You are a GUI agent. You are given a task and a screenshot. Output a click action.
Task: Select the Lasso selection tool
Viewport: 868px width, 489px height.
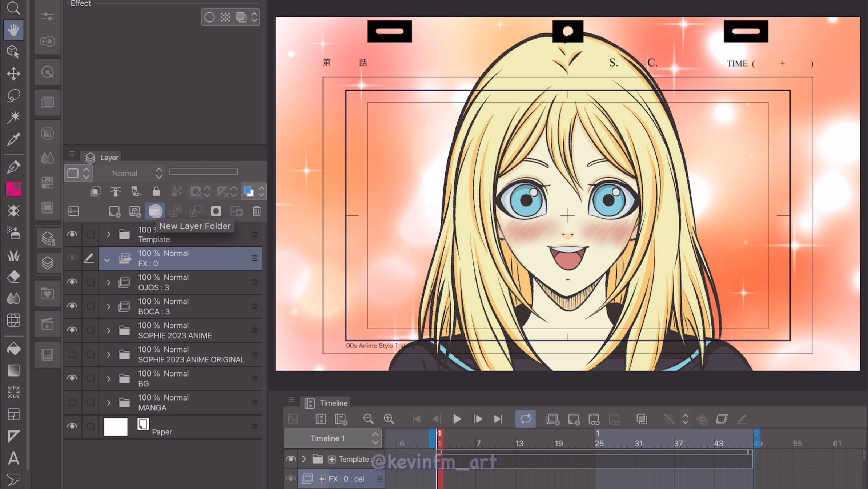pyautogui.click(x=13, y=95)
